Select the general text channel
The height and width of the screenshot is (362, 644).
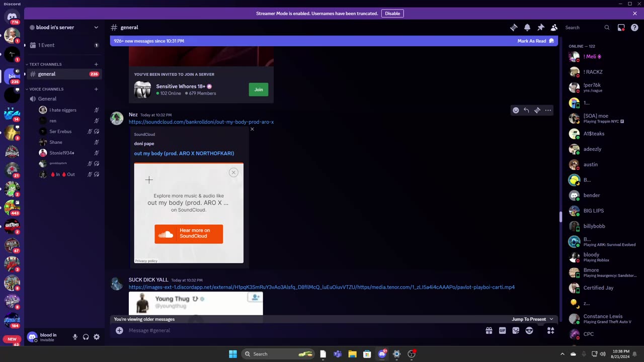coord(64,74)
